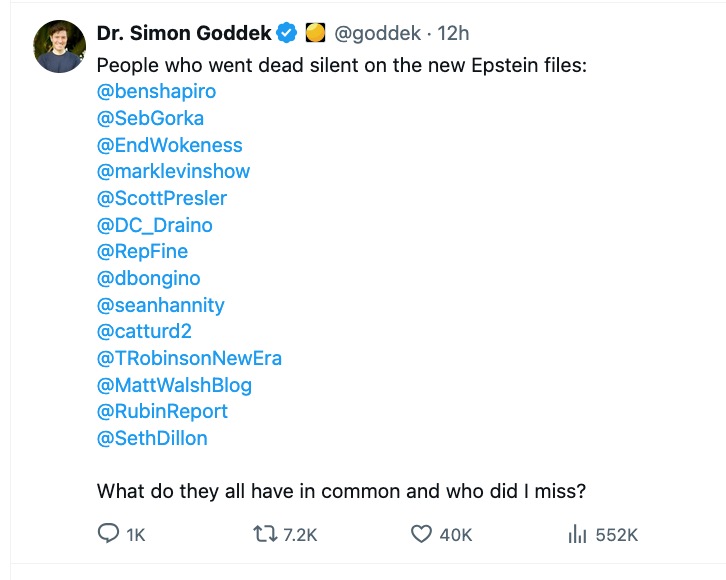Screen dimensions: 726x580
Task: Visit the @MattWalshBlog mention
Action: point(174,385)
